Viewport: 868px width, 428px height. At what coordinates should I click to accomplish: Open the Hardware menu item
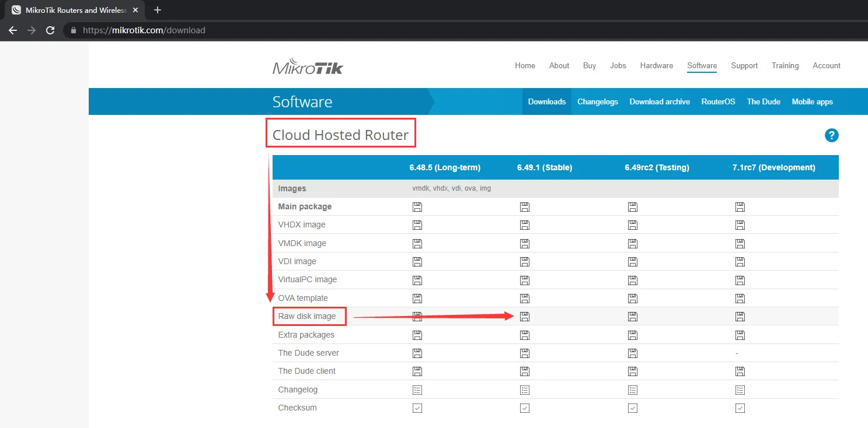pos(656,65)
